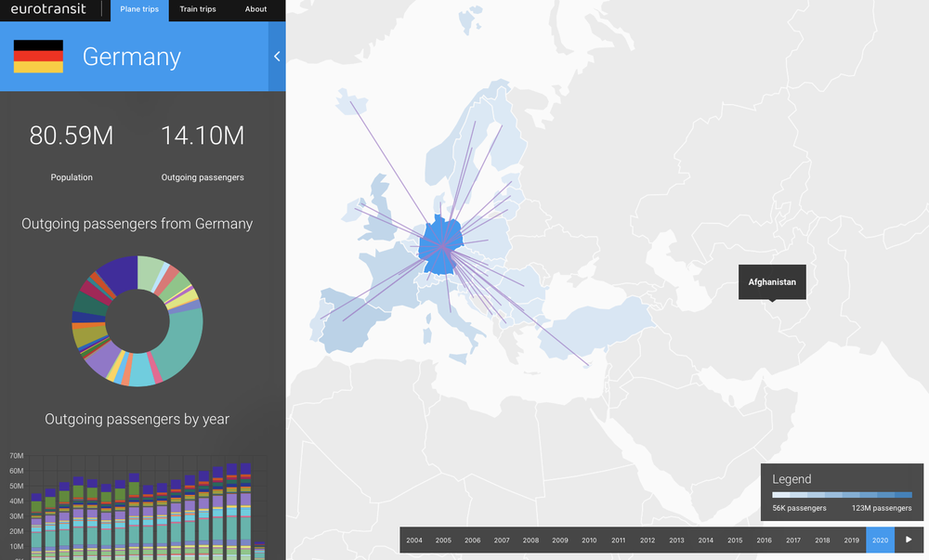Click the 56K passengers legend label
Image resolution: width=929 pixels, height=560 pixels.
click(x=799, y=508)
